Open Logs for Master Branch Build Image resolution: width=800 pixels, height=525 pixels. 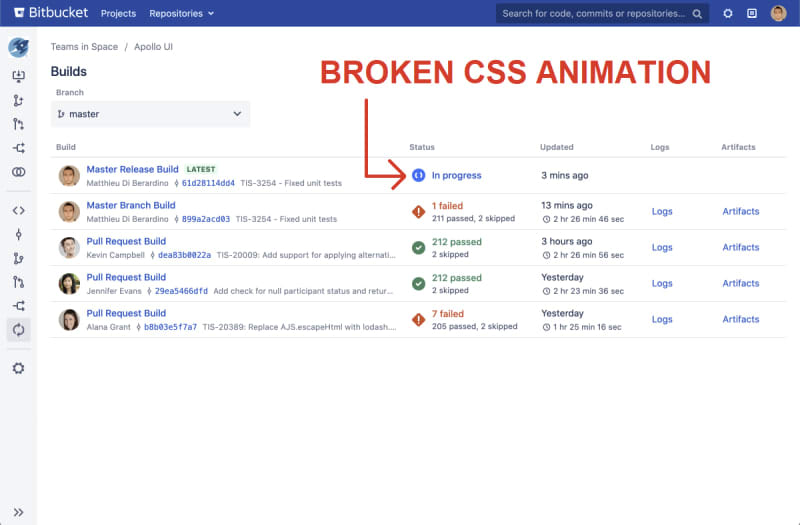pyautogui.click(x=662, y=212)
